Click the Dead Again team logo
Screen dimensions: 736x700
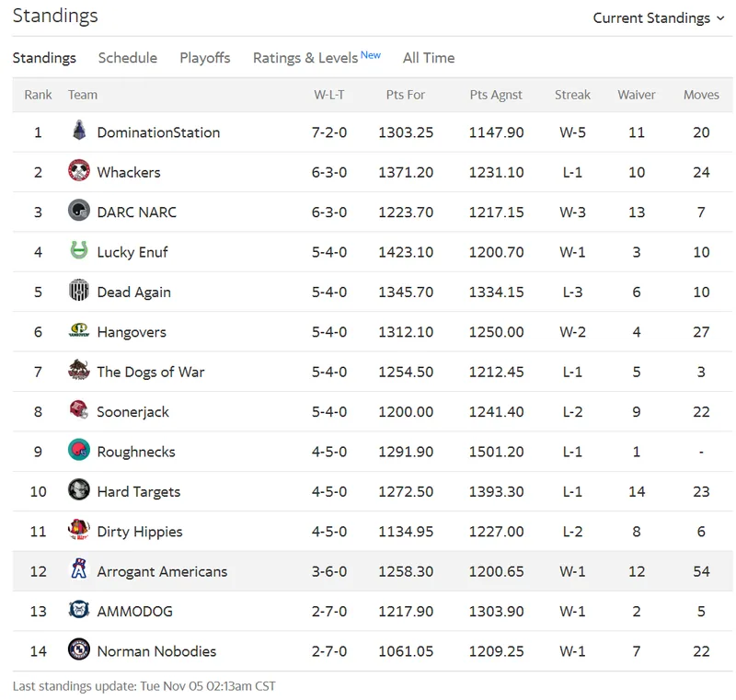[x=79, y=291]
